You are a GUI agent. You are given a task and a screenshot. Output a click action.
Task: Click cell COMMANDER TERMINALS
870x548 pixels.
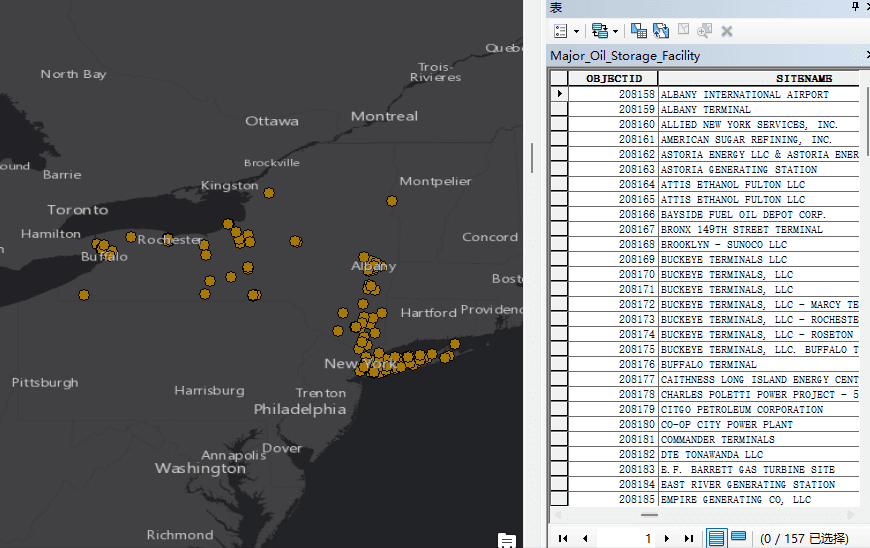coord(759,439)
